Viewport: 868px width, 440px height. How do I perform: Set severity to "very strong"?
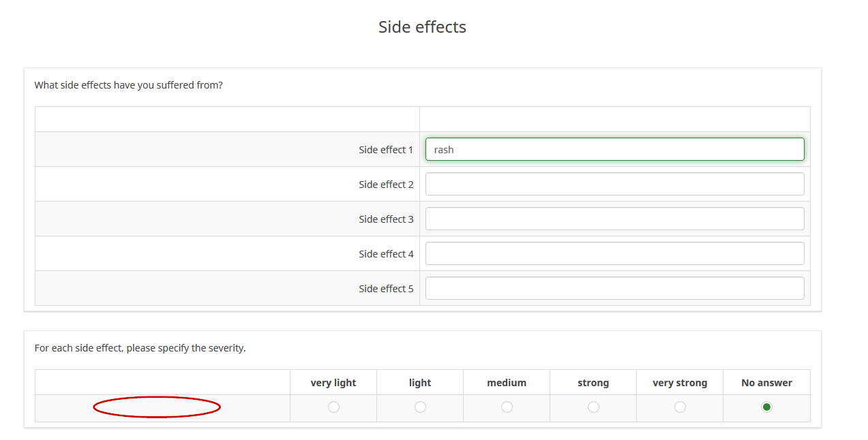tap(680, 407)
